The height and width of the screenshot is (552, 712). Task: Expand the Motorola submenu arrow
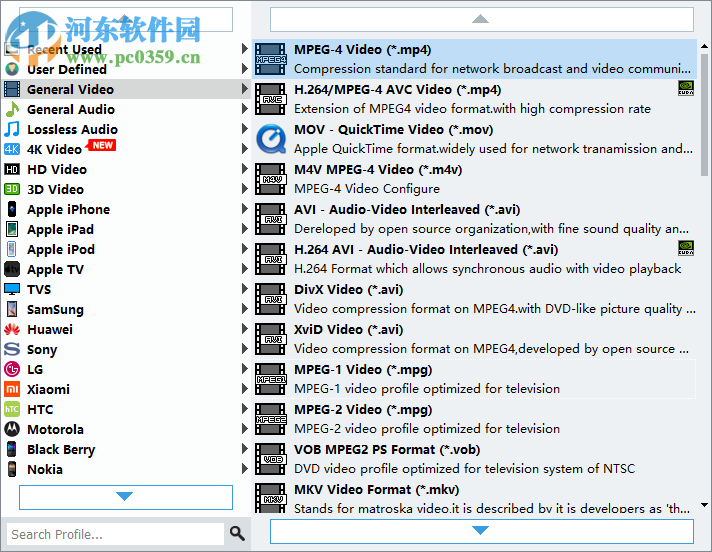point(245,429)
